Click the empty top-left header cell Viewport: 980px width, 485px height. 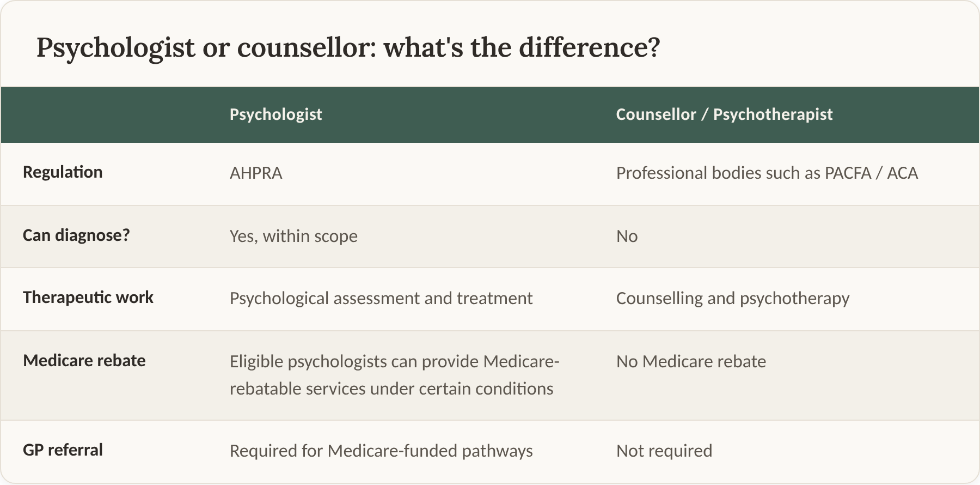(x=105, y=114)
